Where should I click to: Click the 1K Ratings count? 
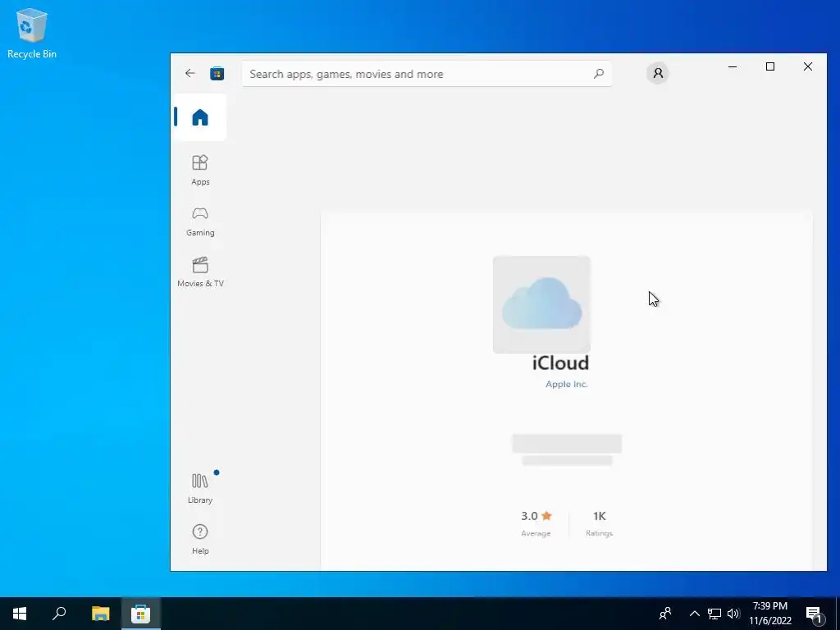599,523
